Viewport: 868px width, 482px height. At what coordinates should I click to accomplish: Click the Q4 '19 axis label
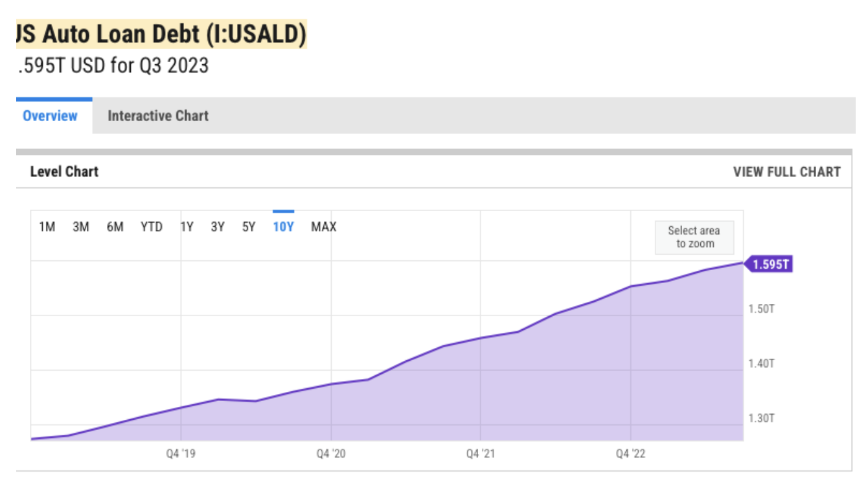(181, 454)
